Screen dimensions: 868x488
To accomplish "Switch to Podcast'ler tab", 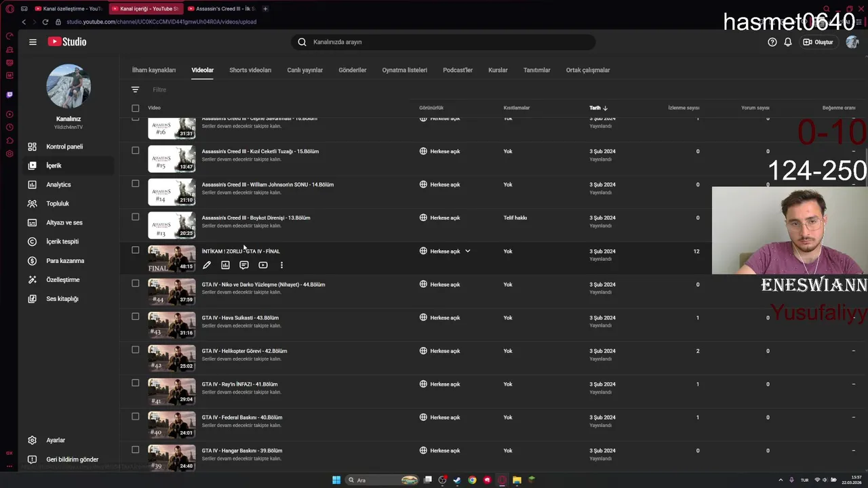I will (458, 70).
